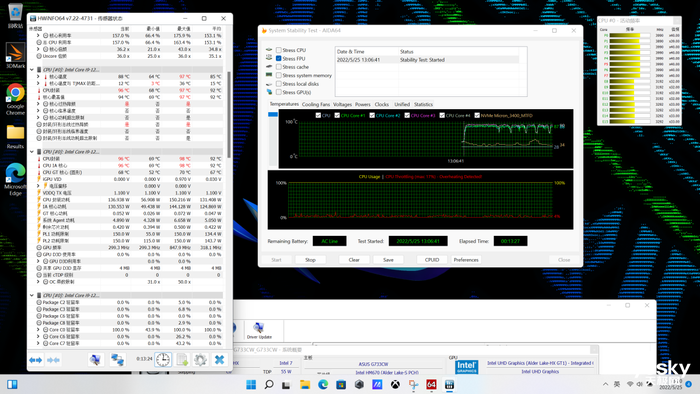
Task: Open the Powers tab
Action: [362, 104]
